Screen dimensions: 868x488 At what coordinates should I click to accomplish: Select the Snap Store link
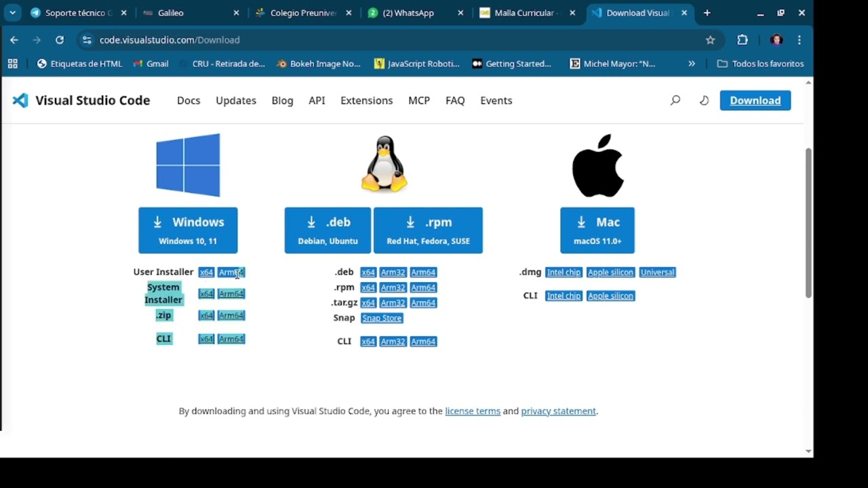point(382,318)
